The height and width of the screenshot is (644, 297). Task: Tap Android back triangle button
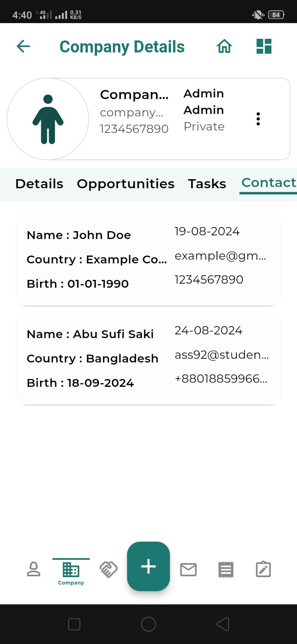click(x=223, y=624)
